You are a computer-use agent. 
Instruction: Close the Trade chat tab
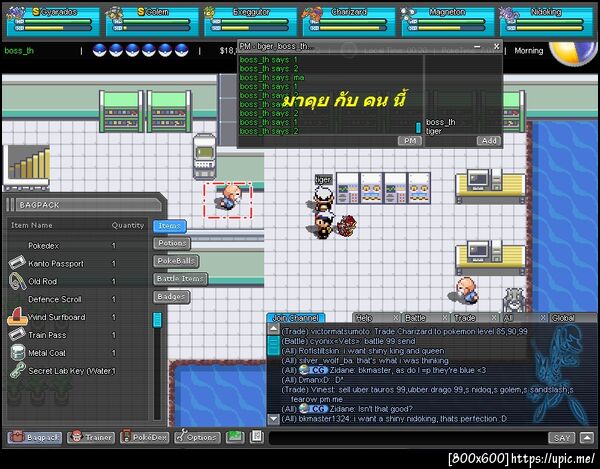494,318
